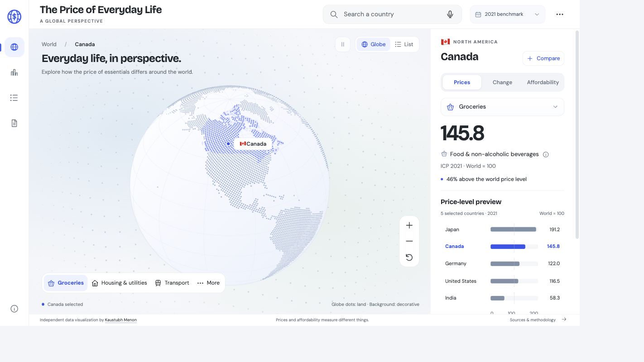Click Canada's blue price bar
The width and height of the screenshot is (644, 362).
coord(508,247)
